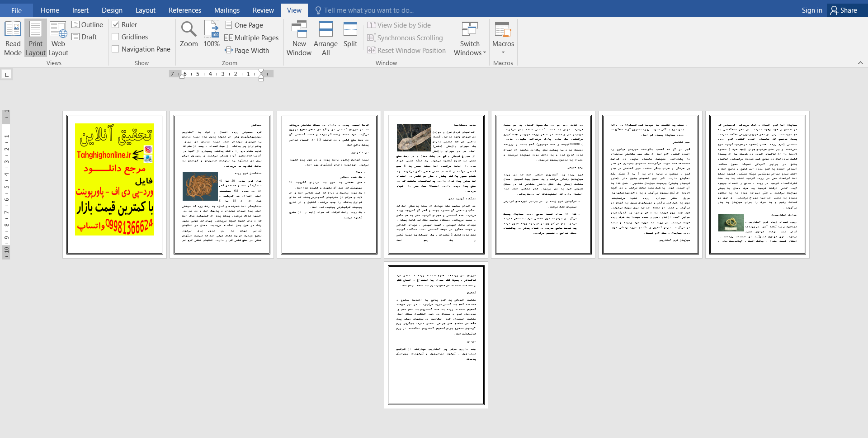Click Synchronous Scrolling

coord(405,38)
